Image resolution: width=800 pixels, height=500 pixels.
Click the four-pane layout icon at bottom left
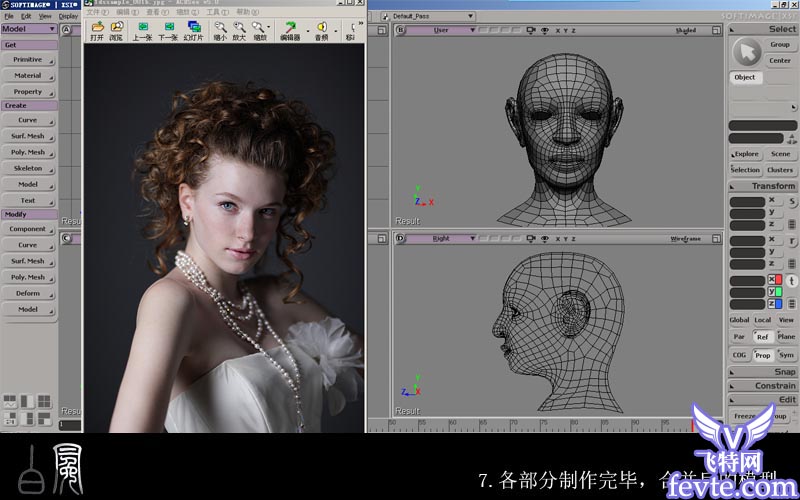(x=44, y=402)
